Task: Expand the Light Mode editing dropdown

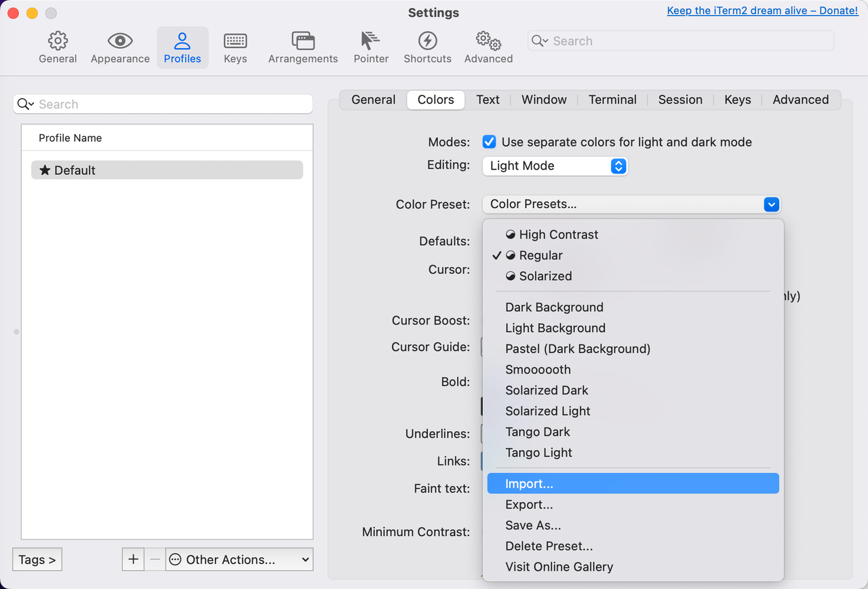Action: pos(555,166)
